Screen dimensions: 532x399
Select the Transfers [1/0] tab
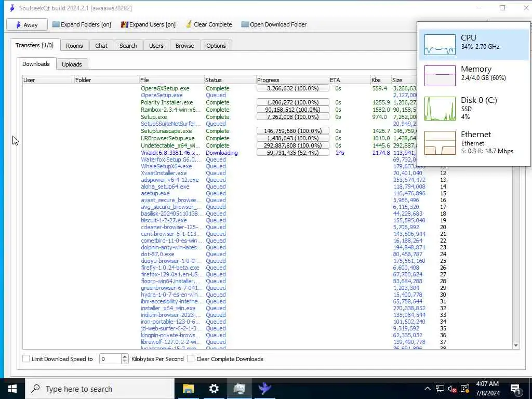pos(35,45)
